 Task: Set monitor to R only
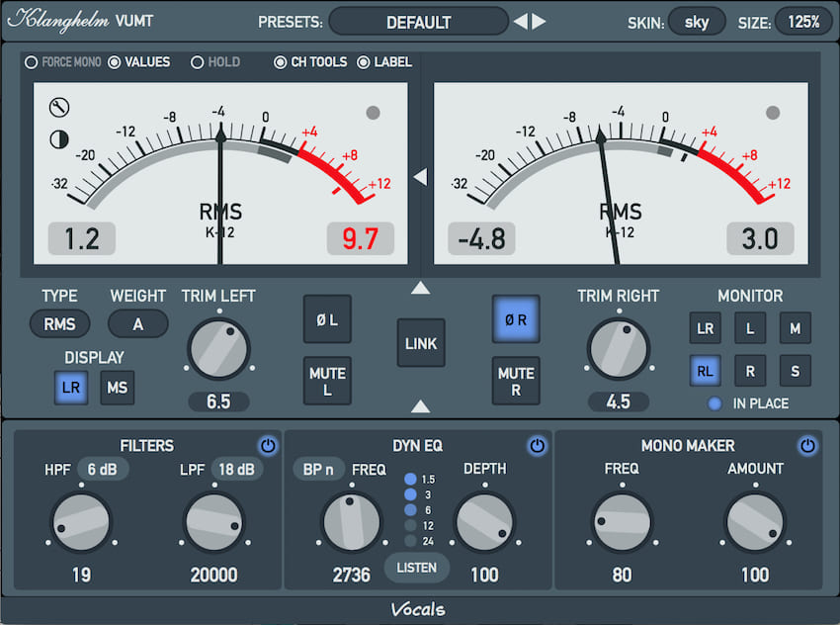pos(750,371)
